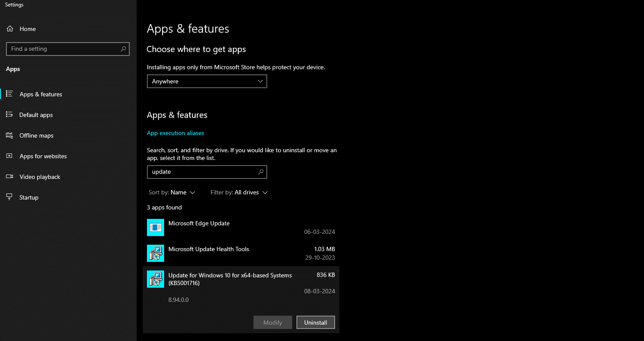Click the Update for Windows 10 x64-based Systems title
Viewport: 644px width, 341px height.
[x=230, y=279]
